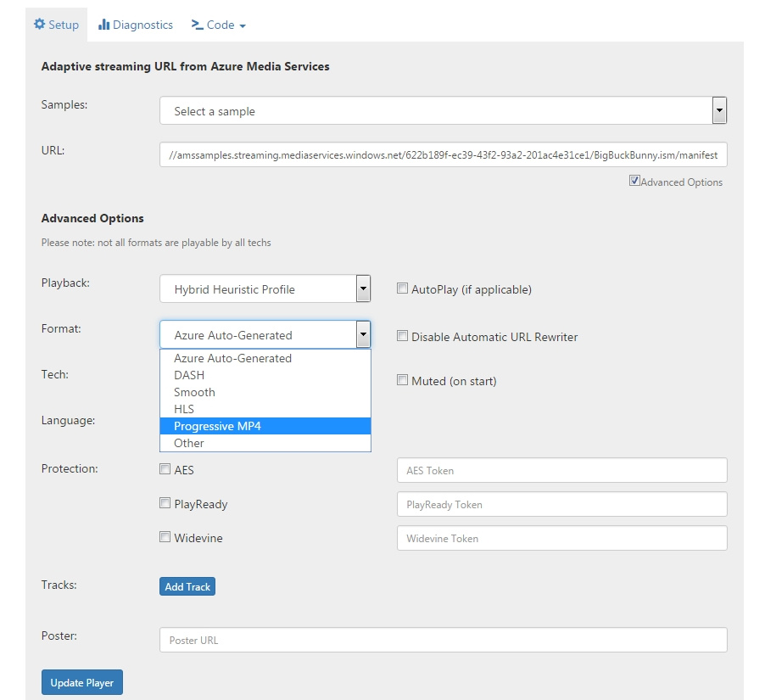The height and width of the screenshot is (700, 765).
Task: Enable Muted on start
Action: [x=402, y=380]
